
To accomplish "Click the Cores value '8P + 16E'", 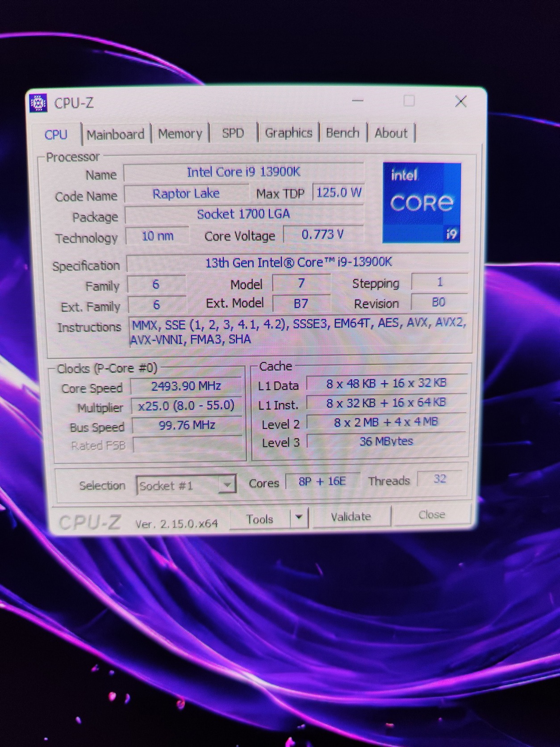I will pyautogui.click(x=322, y=481).
